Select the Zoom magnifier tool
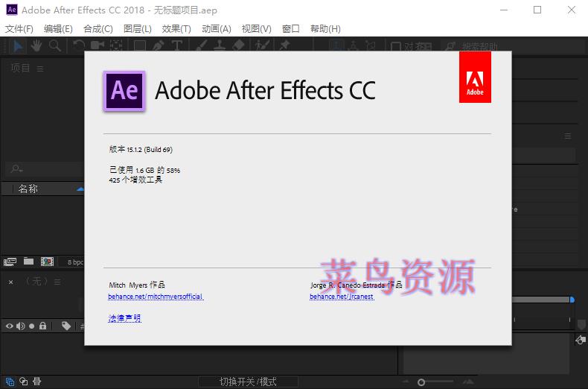The image size is (588, 389). pos(55,45)
